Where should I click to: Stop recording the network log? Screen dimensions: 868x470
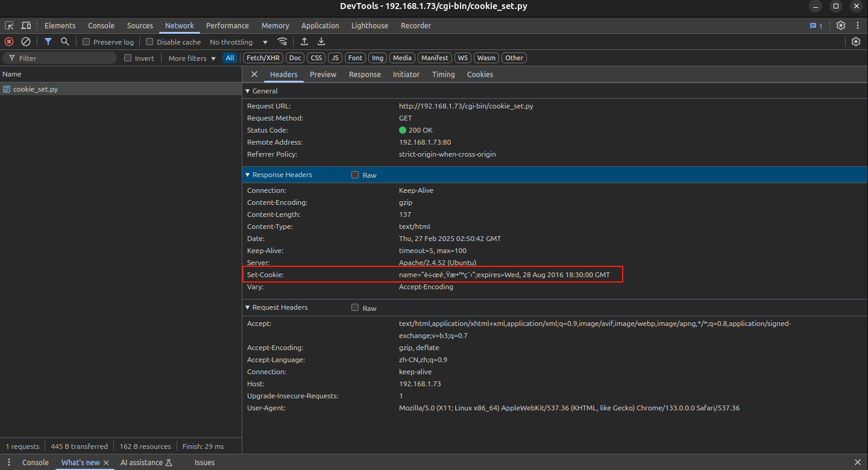[x=9, y=42]
